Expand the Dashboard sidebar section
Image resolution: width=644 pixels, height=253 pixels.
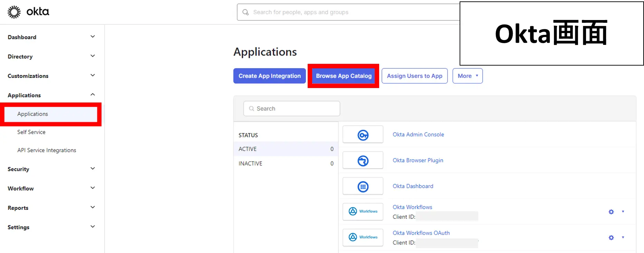coord(93,37)
